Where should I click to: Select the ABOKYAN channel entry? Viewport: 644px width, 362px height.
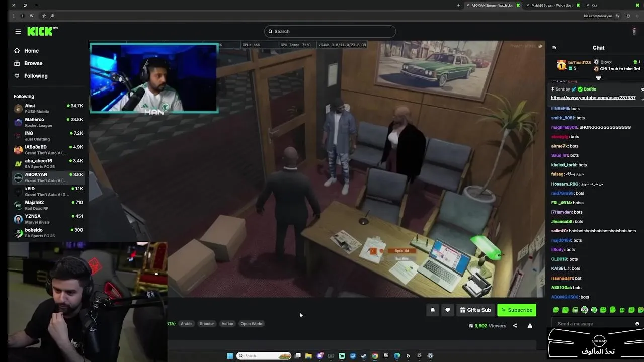tap(48, 177)
